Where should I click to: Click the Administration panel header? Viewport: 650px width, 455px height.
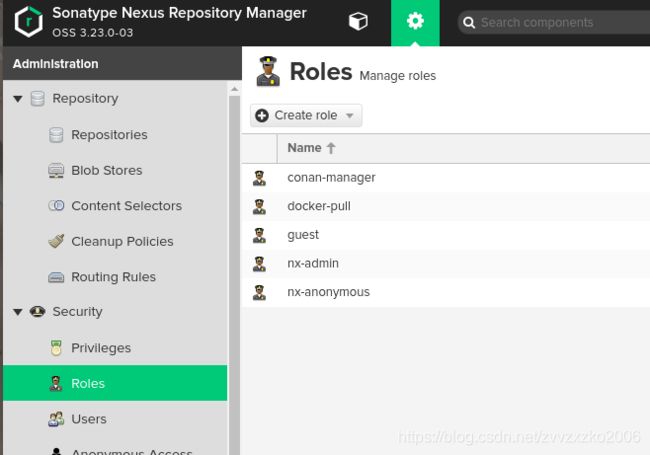[122, 63]
